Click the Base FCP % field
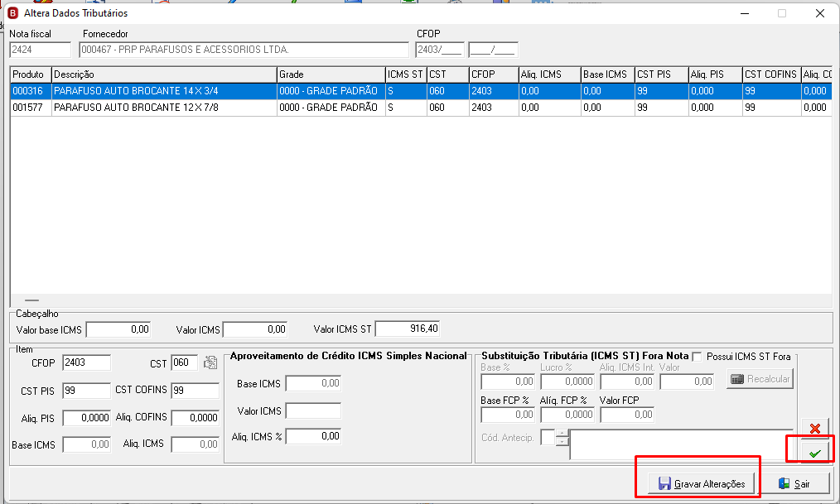Viewport: 840px width, 504px height. 508,415
